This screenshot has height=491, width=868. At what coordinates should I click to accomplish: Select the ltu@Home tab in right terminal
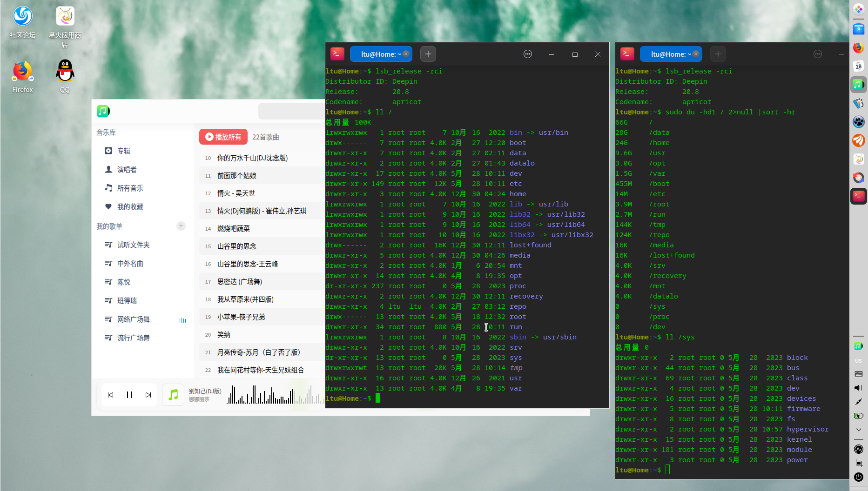click(x=669, y=54)
